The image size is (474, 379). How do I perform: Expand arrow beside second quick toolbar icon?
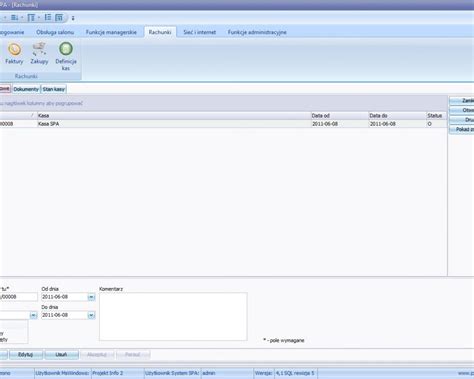39,18
